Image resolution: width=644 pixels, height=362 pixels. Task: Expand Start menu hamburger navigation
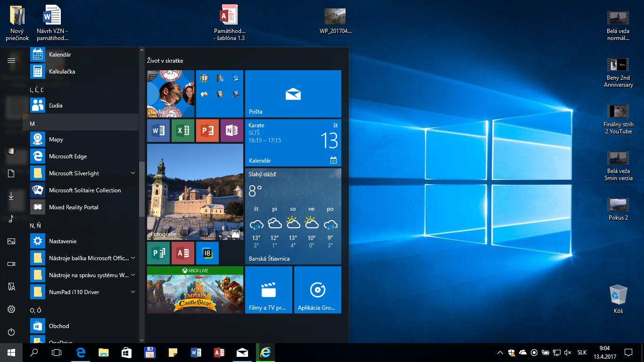coord(11,60)
